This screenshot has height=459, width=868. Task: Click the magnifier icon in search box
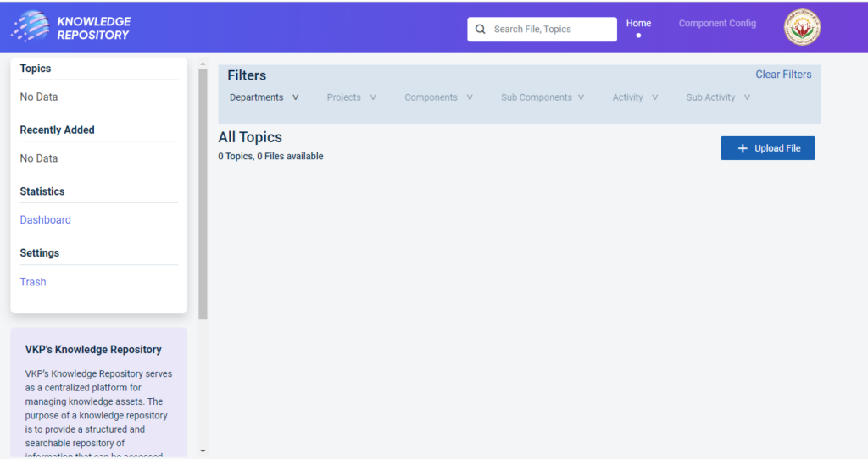(481, 29)
